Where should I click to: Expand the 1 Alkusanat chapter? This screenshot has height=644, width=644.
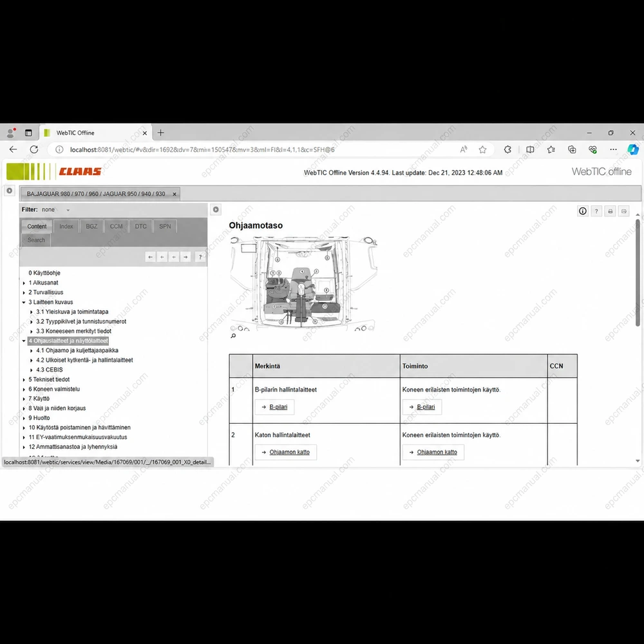24,283
